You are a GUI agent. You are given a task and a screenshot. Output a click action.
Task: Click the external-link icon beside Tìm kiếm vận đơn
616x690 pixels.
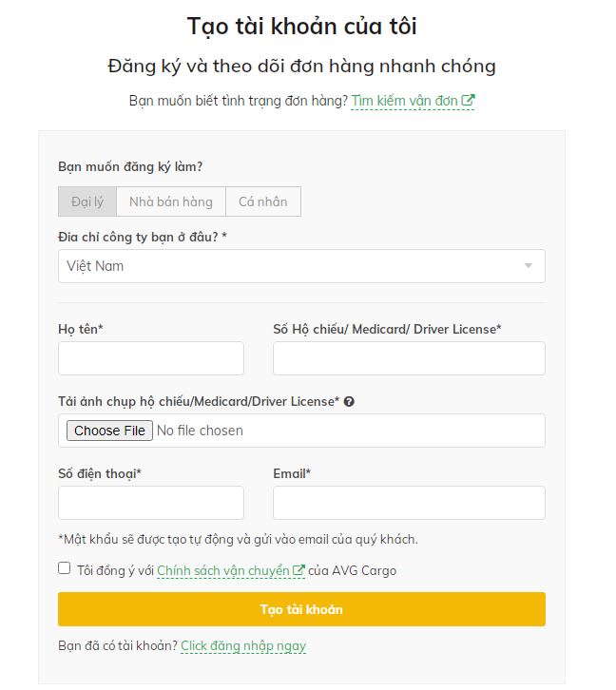468,101
